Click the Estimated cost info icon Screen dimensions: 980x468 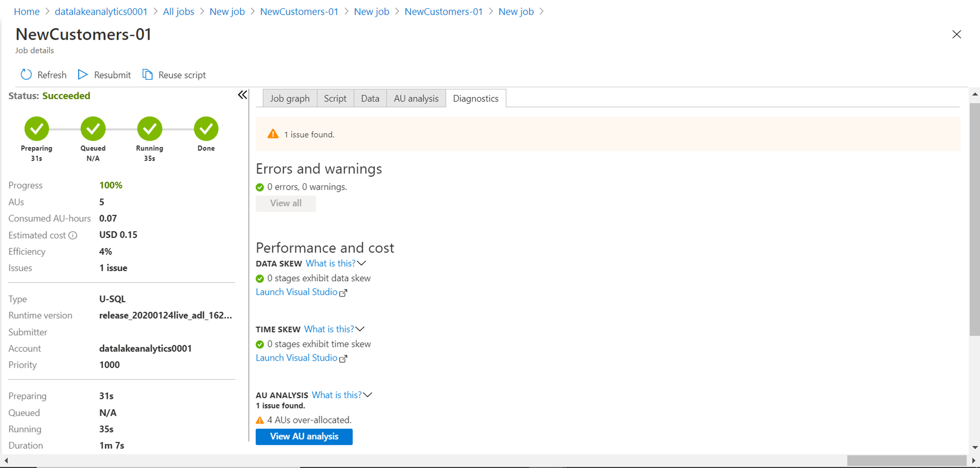[x=73, y=235]
